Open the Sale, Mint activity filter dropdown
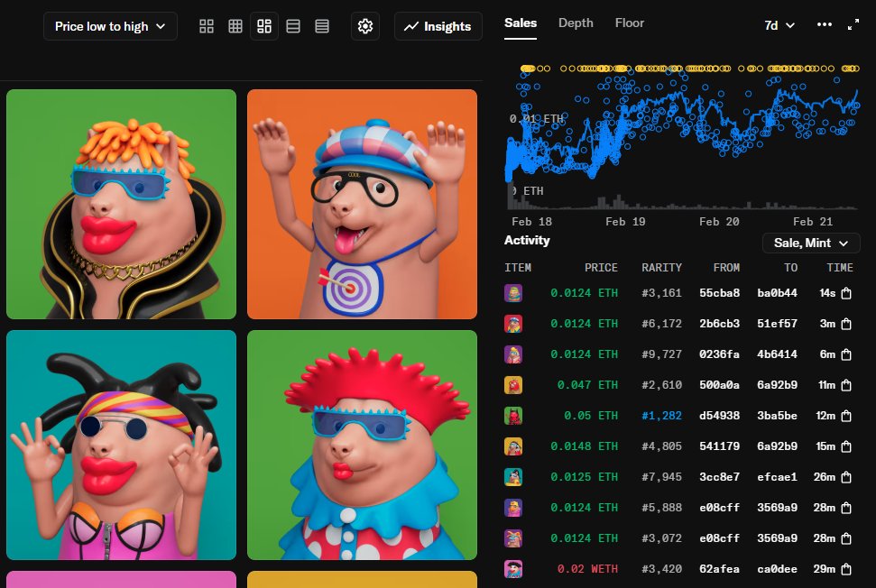Viewport: 876px width, 588px height. 811,243
